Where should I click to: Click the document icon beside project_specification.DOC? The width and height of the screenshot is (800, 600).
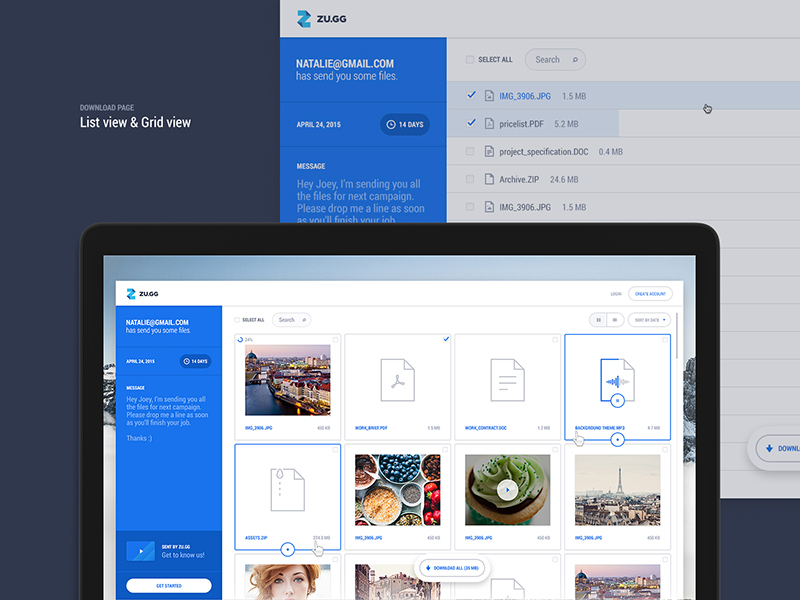point(489,152)
